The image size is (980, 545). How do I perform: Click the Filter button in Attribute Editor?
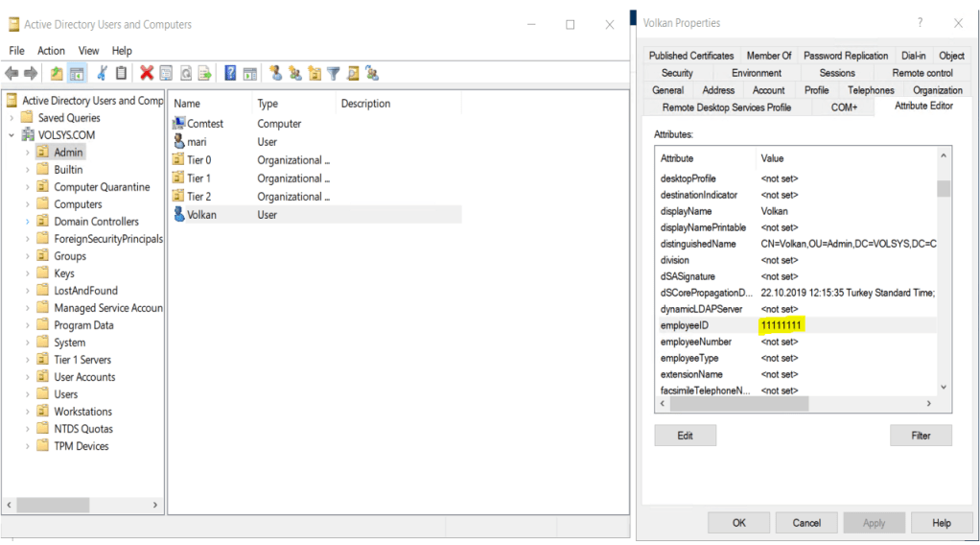(921, 436)
